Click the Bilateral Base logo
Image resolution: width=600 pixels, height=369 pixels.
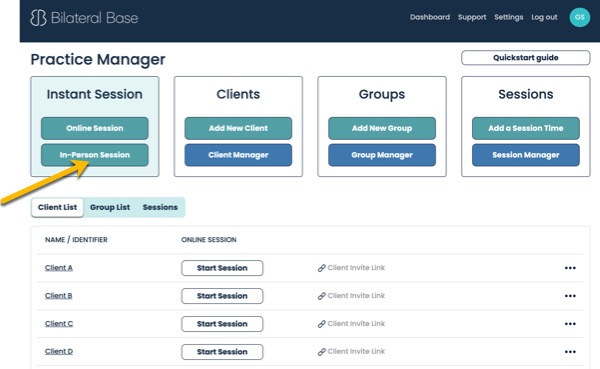84,18
